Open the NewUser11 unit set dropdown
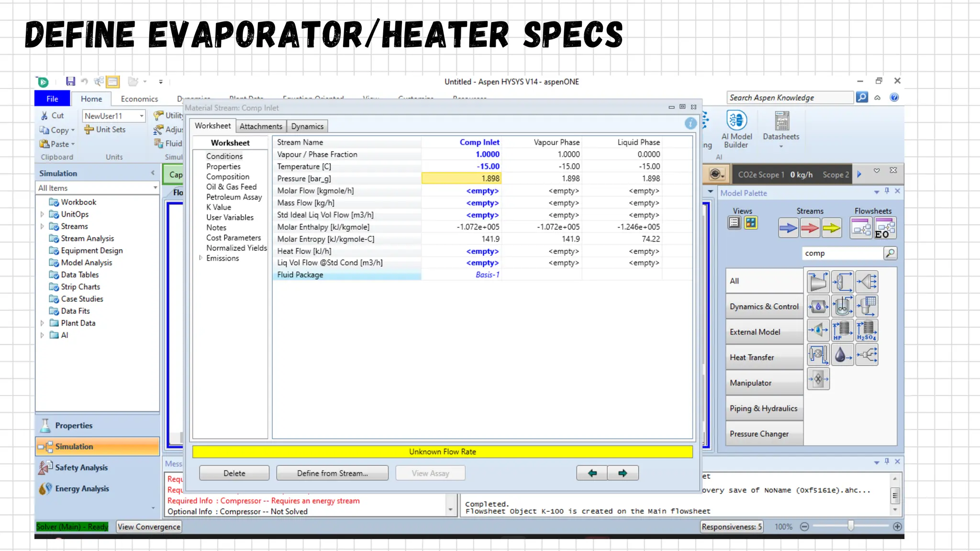This screenshot has width=980, height=551. click(x=142, y=116)
